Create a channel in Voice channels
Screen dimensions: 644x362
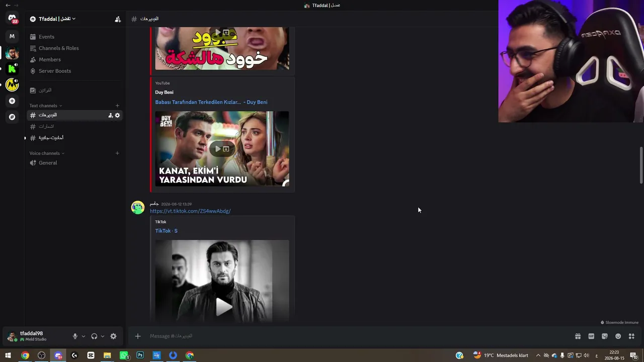(x=117, y=153)
